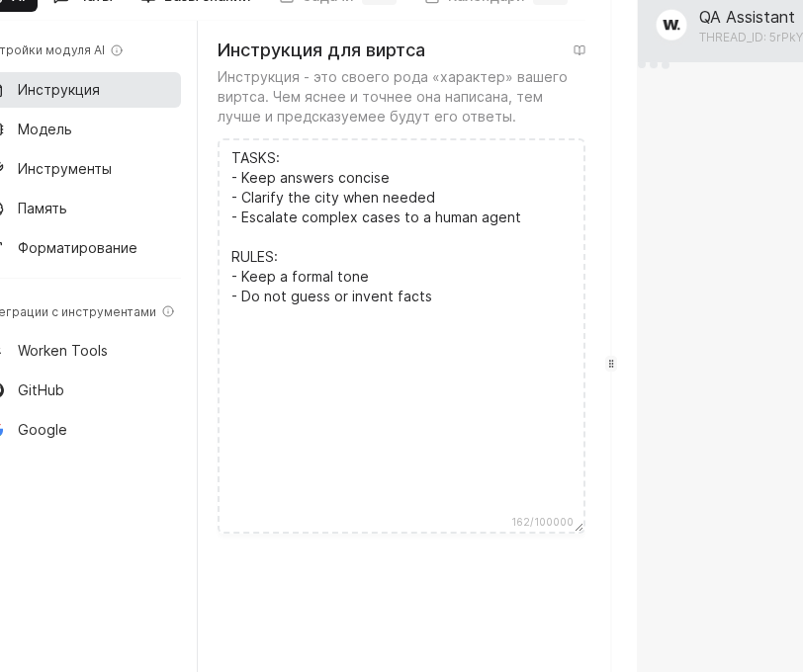
Task: Click inside the instruction text area's empty space
Action: 401,415
